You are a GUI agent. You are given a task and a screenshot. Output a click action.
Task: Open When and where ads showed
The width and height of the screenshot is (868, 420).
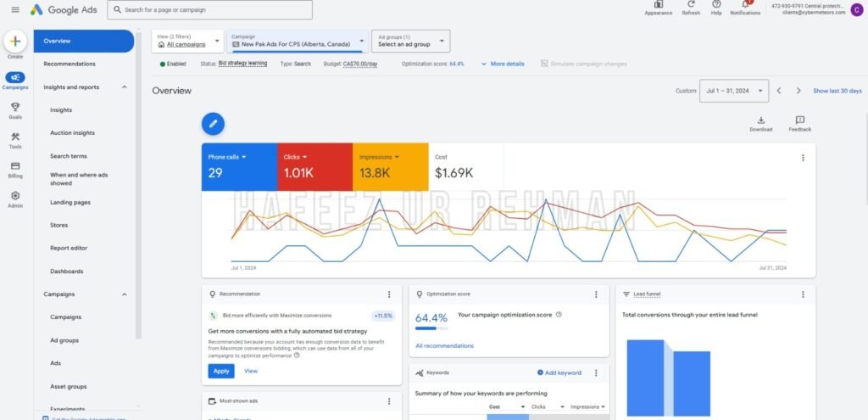tap(79, 179)
